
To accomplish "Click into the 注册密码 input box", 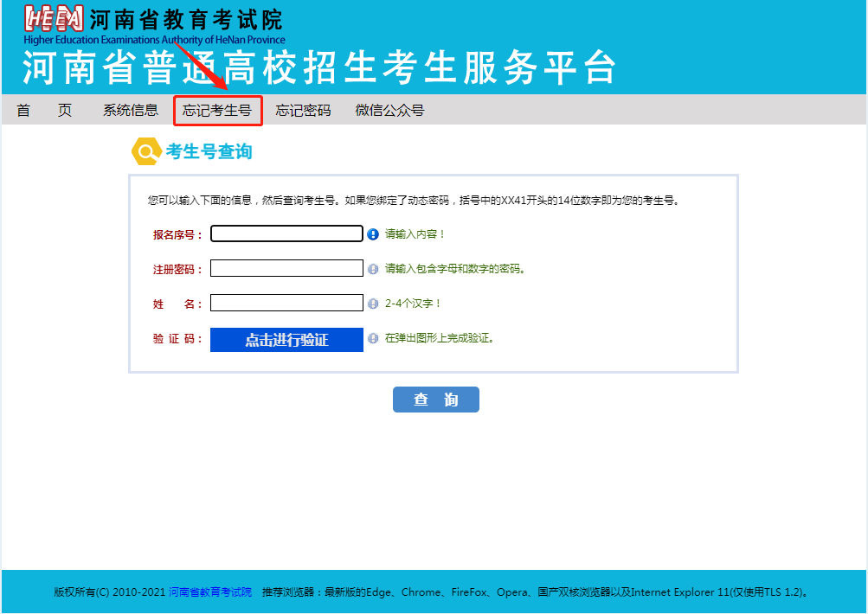I will [x=286, y=268].
